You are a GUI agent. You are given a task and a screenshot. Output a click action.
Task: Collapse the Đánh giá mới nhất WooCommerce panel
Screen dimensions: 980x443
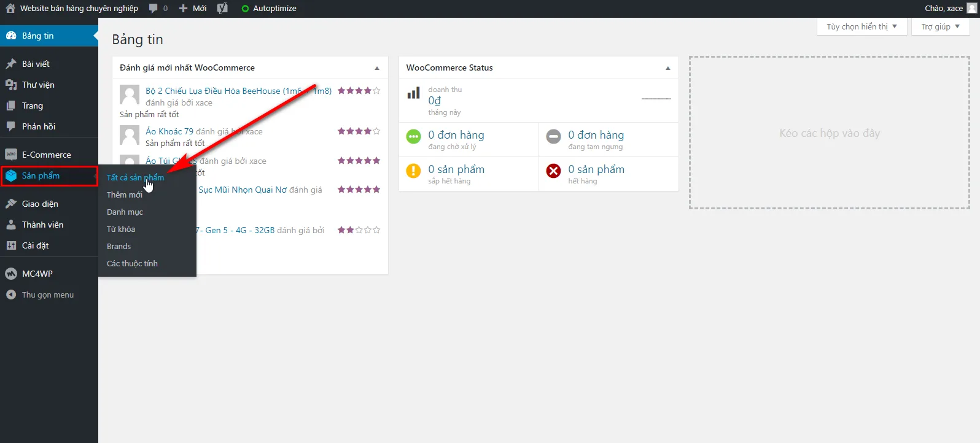point(377,68)
